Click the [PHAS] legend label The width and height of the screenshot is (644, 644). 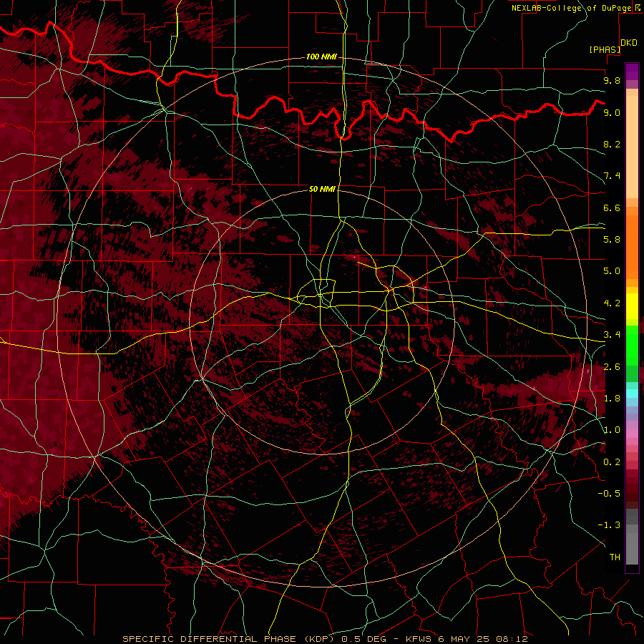(x=605, y=49)
